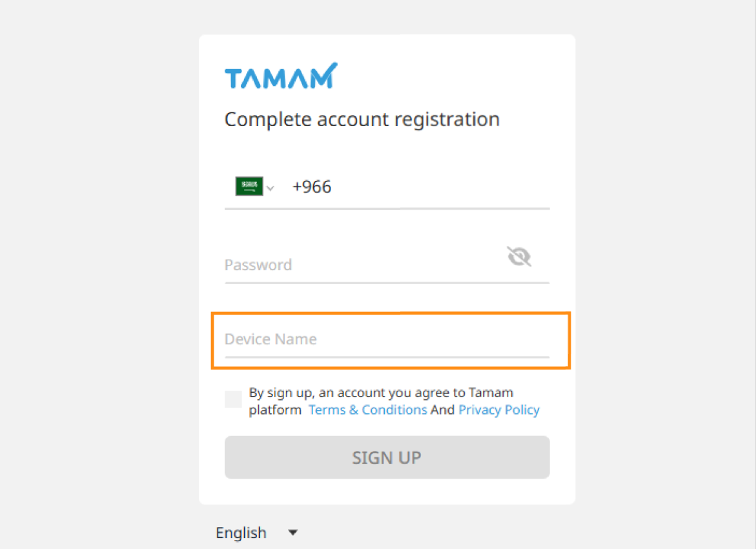Focus the Password field

[364, 265]
